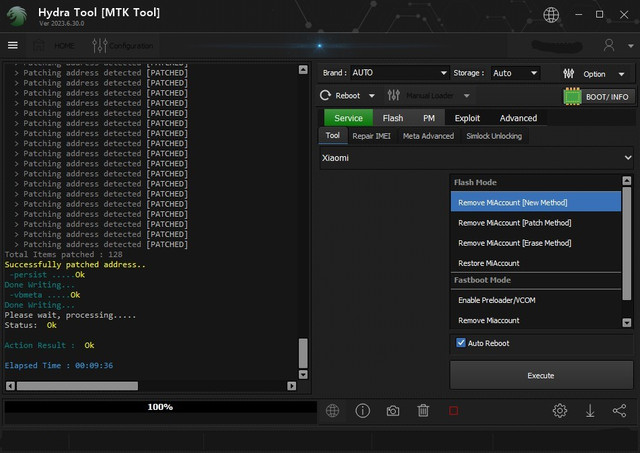Click the share icon
The height and width of the screenshot is (453, 640).
tap(619, 411)
